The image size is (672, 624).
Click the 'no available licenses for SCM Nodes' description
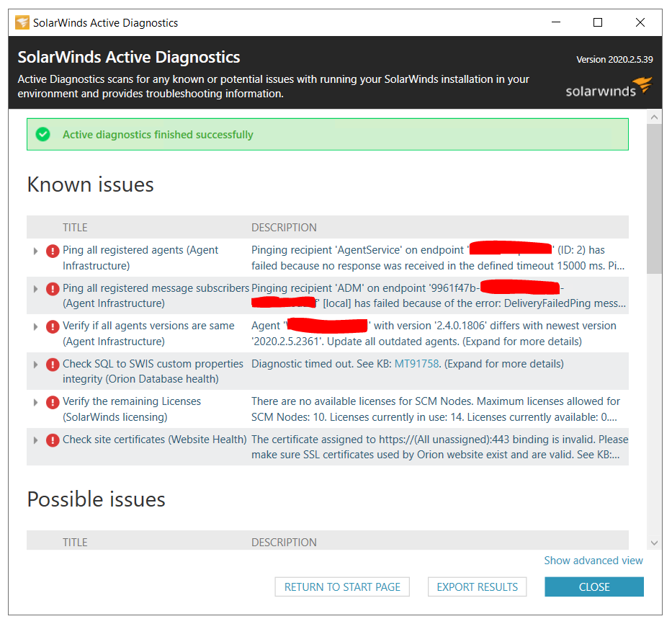tap(436, 409)
